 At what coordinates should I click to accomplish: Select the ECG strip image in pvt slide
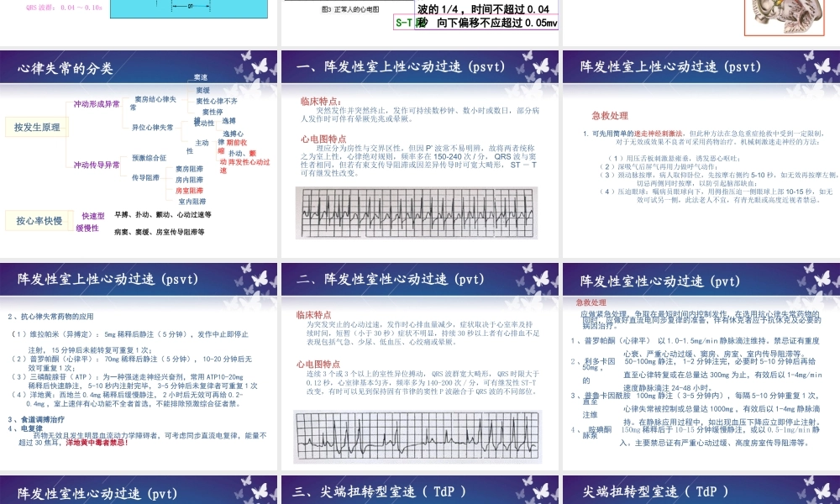[417, 437]
